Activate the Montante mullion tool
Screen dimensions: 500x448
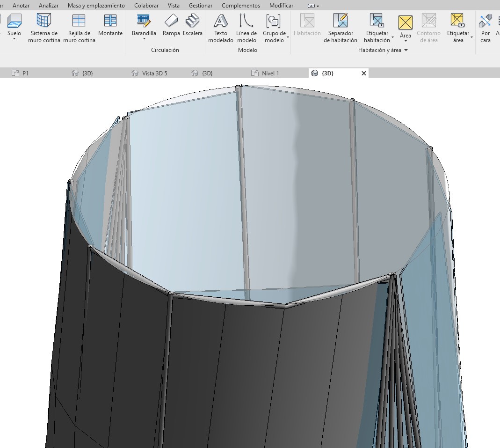pyautogui.click(x=110, y=25)
